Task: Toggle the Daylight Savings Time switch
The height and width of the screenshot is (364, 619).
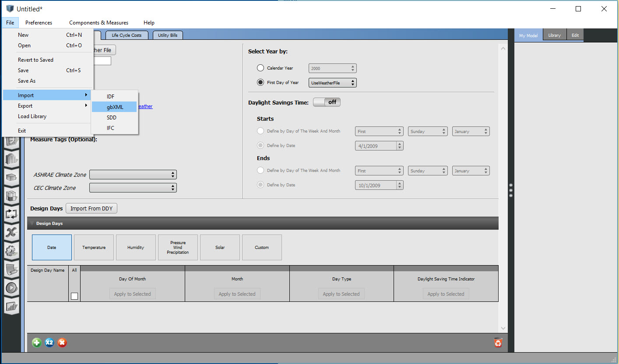Action: click(327, 102)
